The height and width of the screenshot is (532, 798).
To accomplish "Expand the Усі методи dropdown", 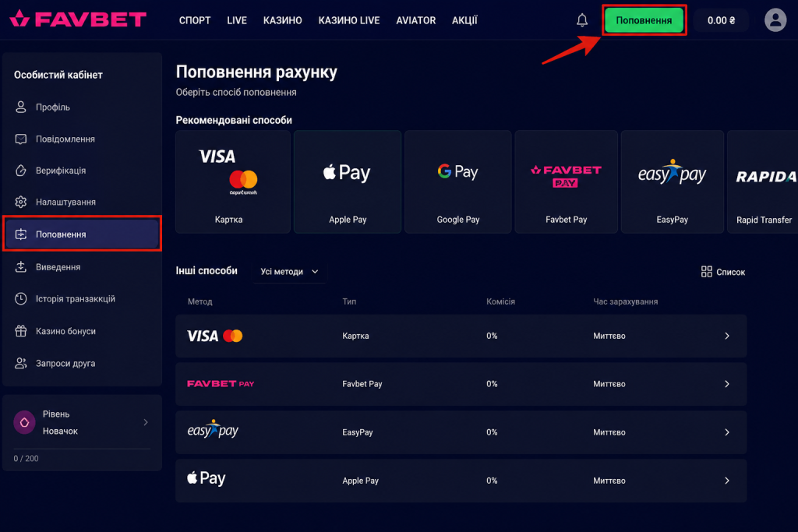I will (290, 272).
